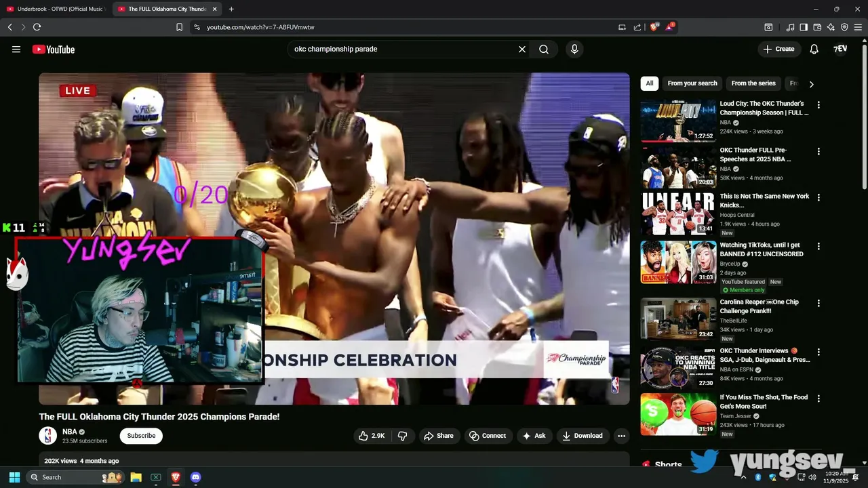Click the Create button
This screenshot has width=868, height=488.
(778, 49)
